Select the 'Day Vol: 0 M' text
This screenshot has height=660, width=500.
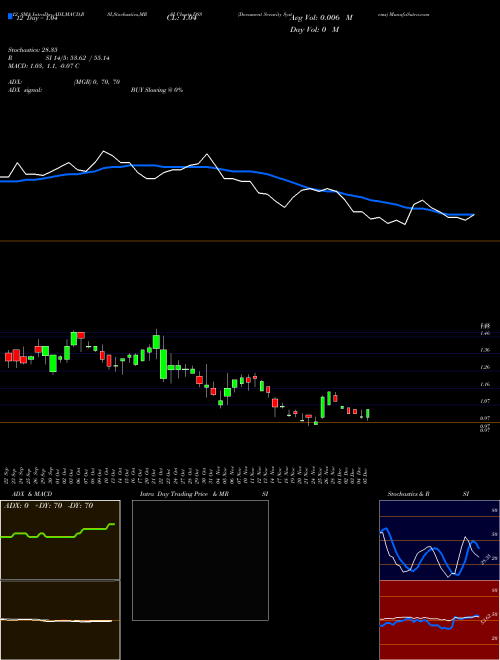pos(314,29)
